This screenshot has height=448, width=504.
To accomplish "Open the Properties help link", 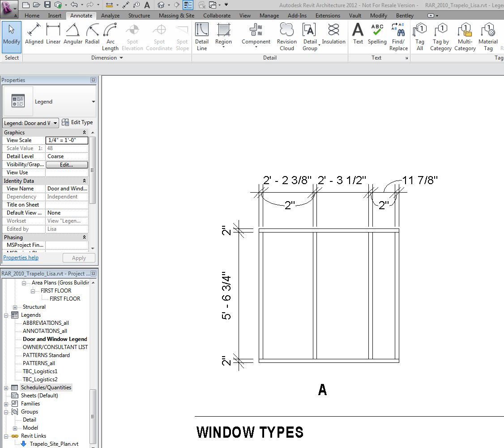I will [21, 257].
